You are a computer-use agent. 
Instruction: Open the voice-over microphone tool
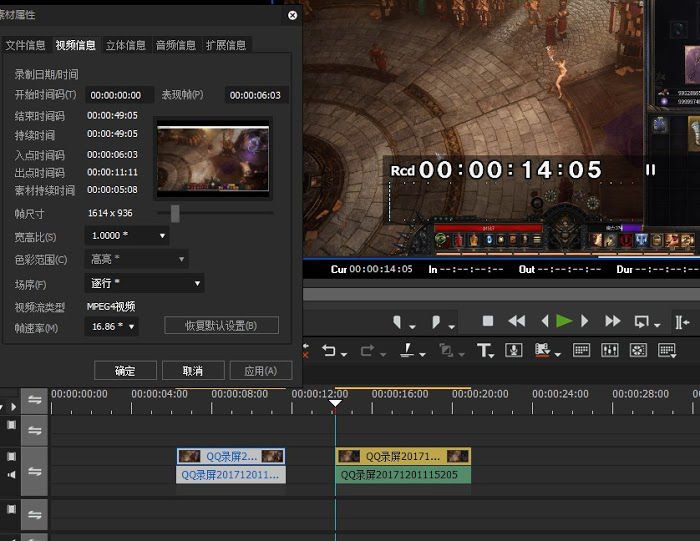point(513,350)
